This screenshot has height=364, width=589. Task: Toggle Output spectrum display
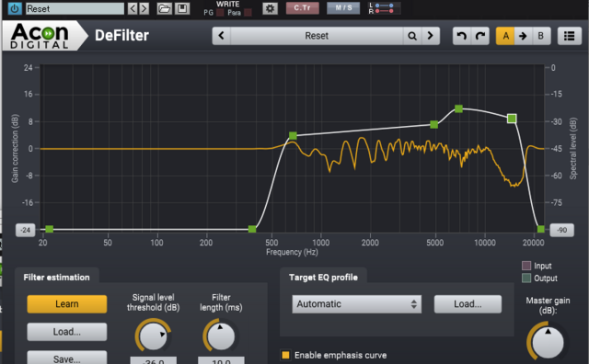(x=526, y=279)
